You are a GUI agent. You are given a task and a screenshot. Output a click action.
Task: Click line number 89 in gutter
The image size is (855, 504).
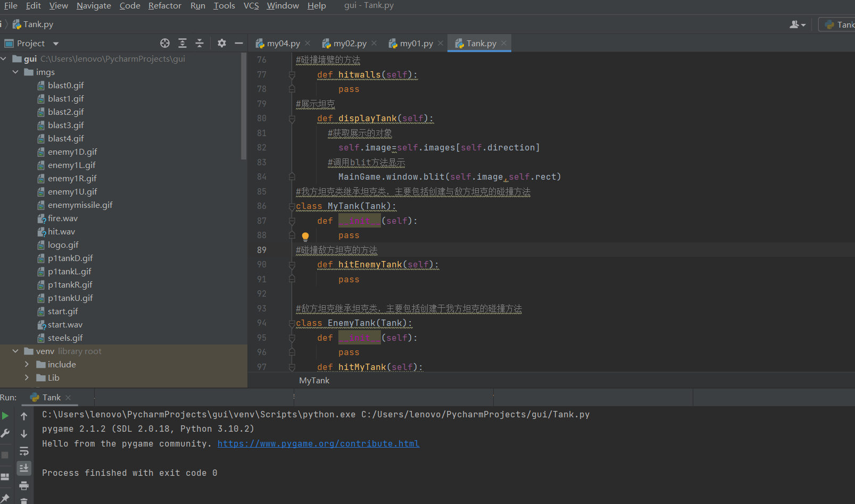[261, 250]
